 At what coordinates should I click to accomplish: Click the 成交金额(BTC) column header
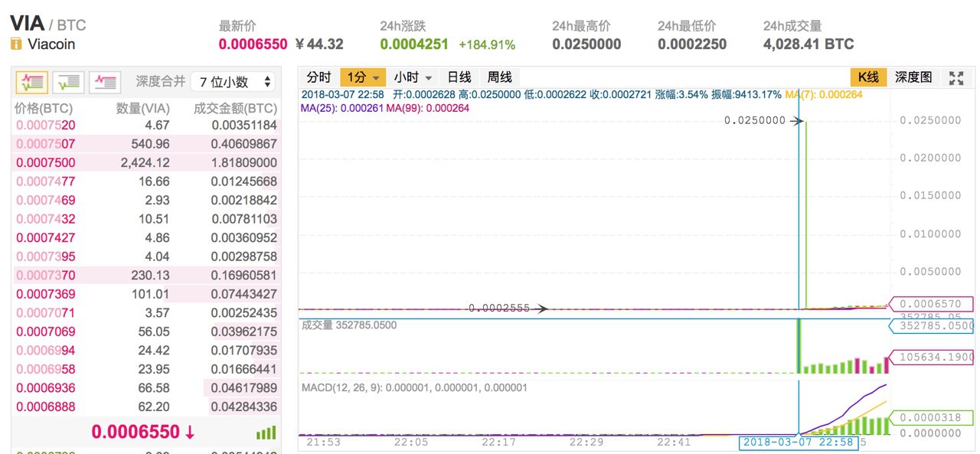[x=236, y=108]
